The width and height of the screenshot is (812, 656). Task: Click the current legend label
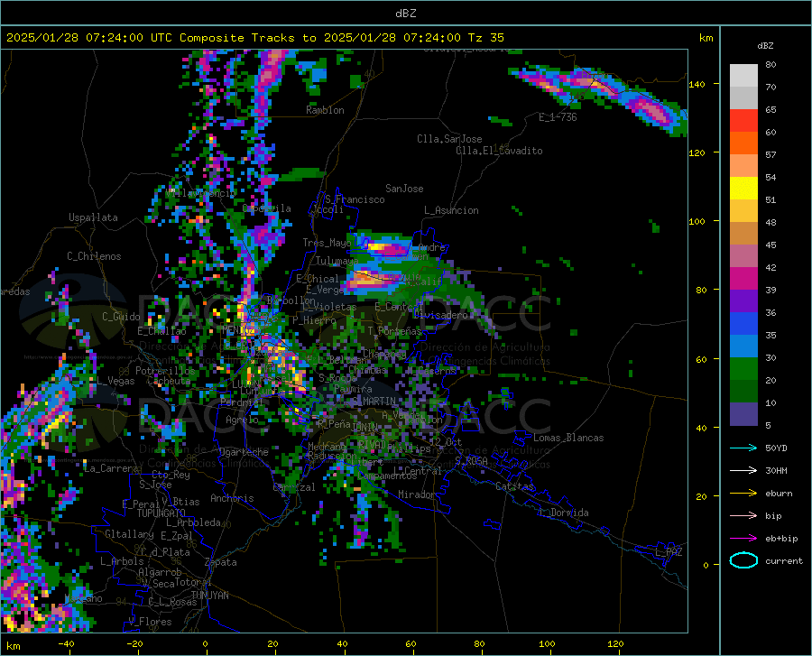(x=784, y=560)
